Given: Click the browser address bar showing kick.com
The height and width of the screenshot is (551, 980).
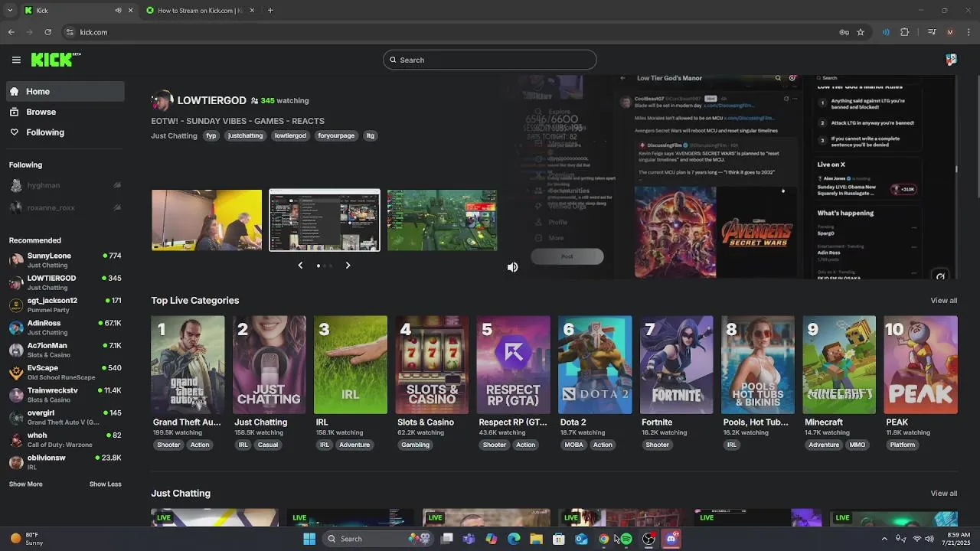Looking at the screenshot, I should click(452, 32).
